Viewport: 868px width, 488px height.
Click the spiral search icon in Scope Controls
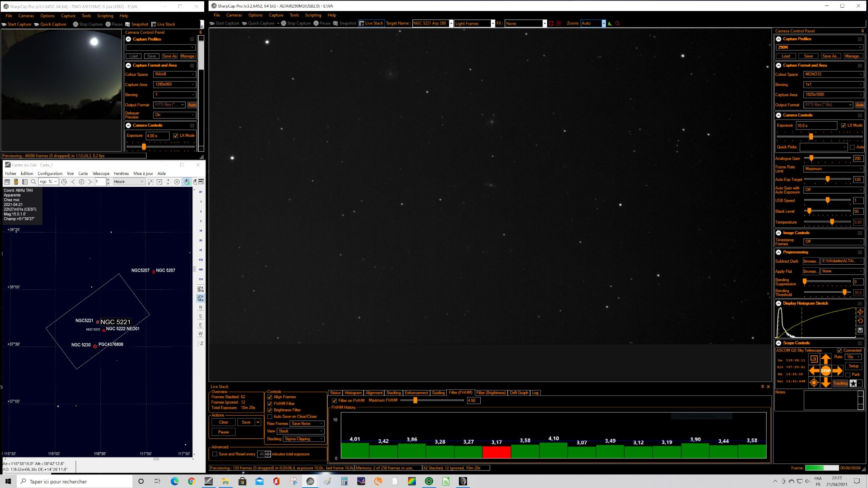814,359
